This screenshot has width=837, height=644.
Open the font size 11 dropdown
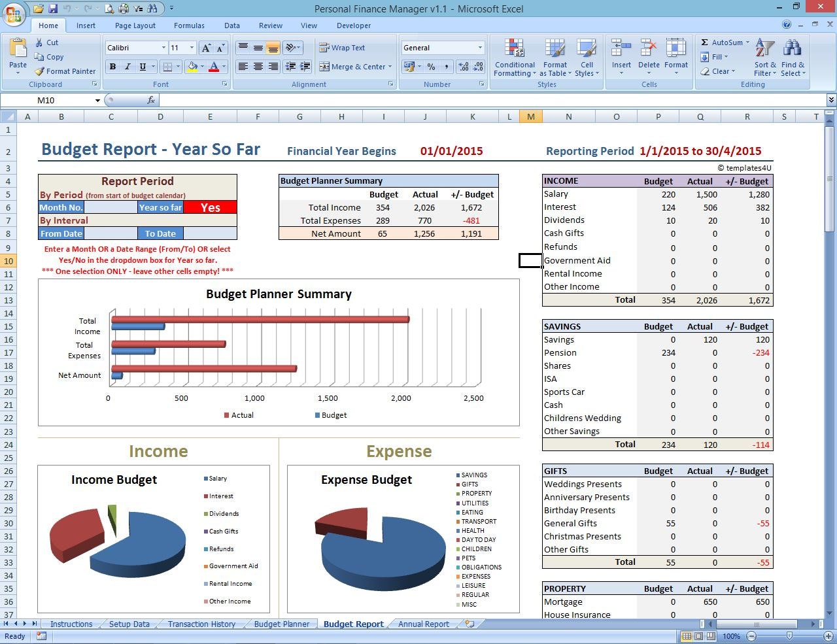pyautogui.click(x=192, y=48)
